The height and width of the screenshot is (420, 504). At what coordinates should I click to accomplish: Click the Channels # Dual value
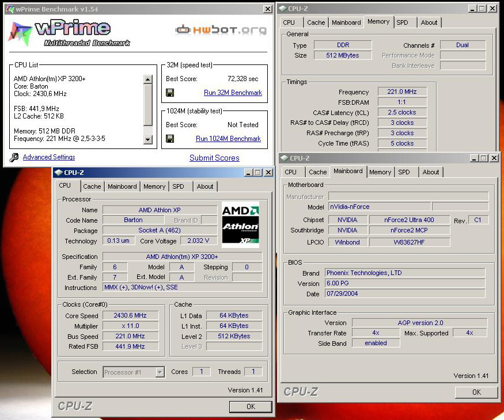[x=463, y=45]
